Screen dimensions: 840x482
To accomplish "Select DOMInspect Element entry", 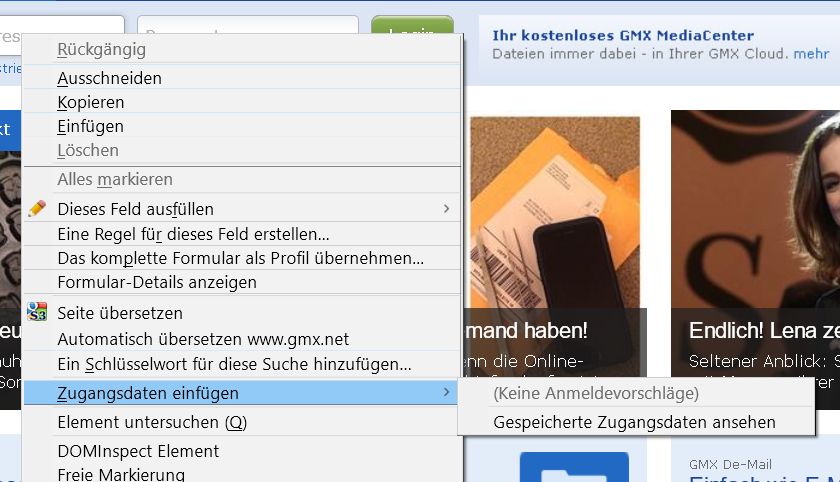I will pyautogui.click(x=242, y=451).
